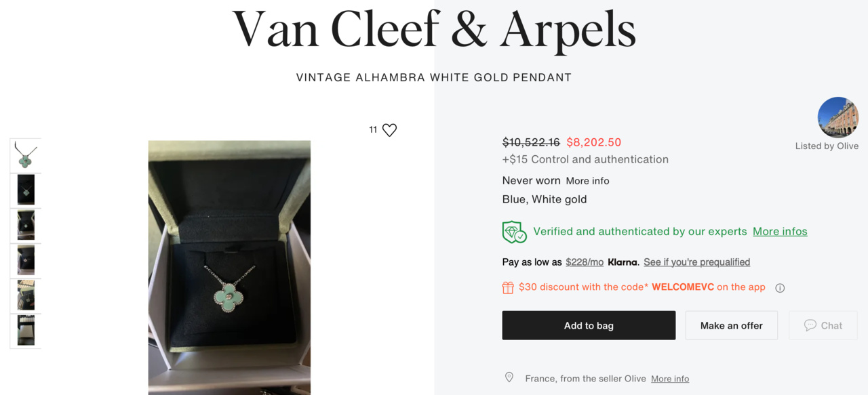Screen dimensions: 868x395
Task: Click the location pin icon
Action: click(509, 378)
